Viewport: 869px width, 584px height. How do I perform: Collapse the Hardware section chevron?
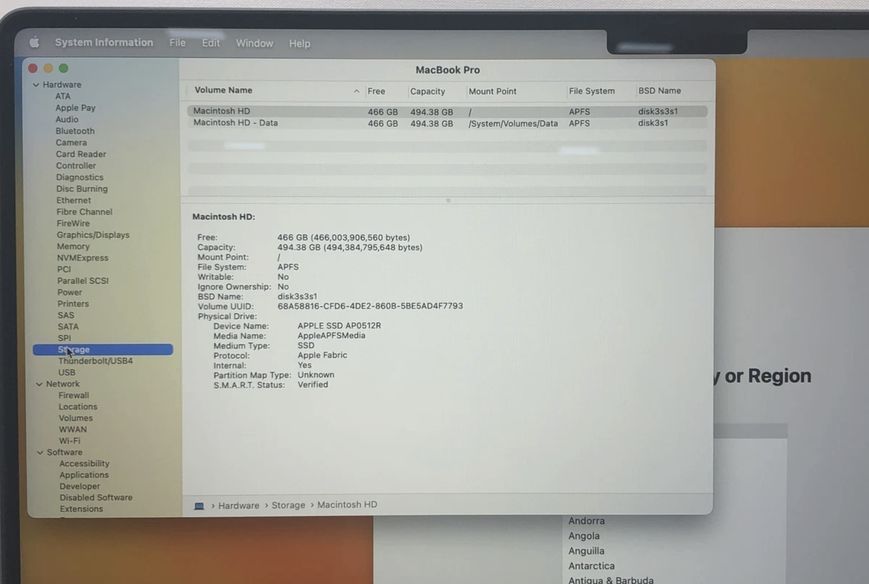click(36, 85)
